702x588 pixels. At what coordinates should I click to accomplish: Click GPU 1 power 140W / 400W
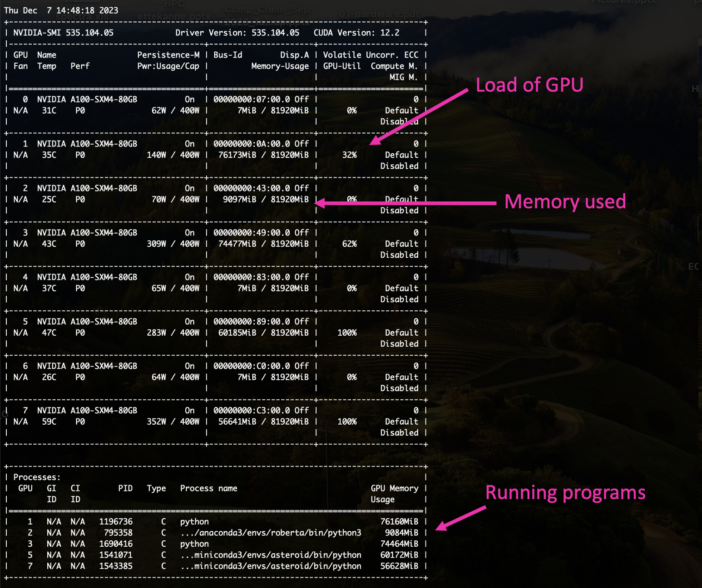tap(173, 155)
